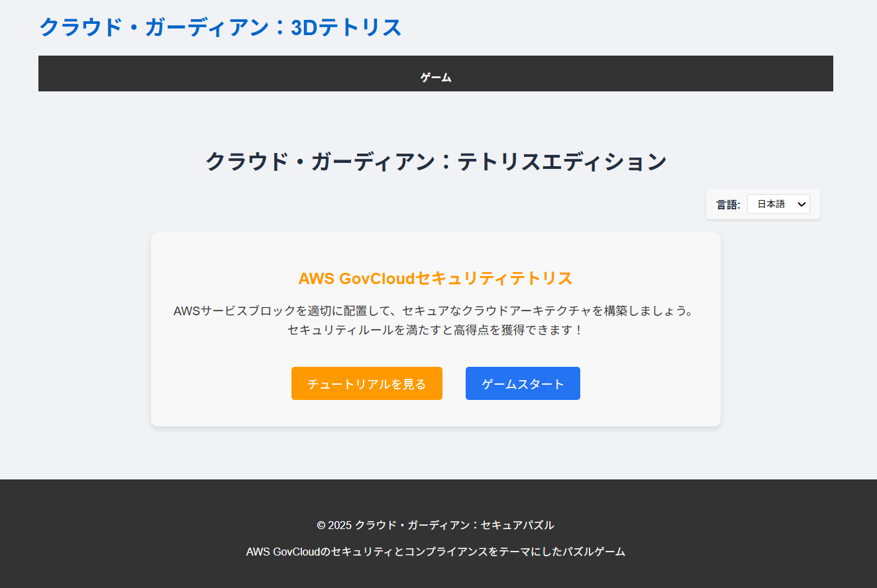Click the AWSサービスブロックを適切に配置して description line
This screenshot has height=588, width=877.
click(x=436, y=311)
